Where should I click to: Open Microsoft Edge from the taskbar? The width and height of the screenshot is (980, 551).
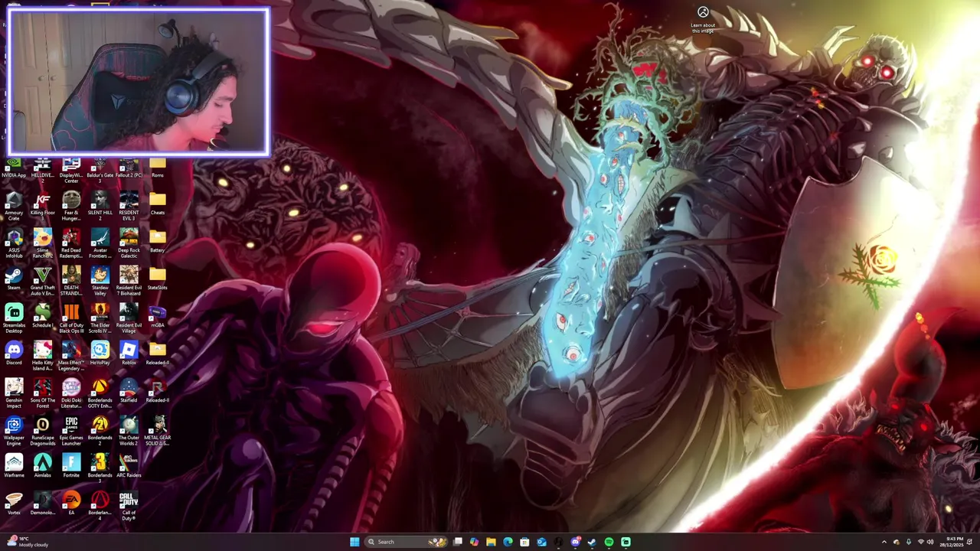click(x=508, y=542)
